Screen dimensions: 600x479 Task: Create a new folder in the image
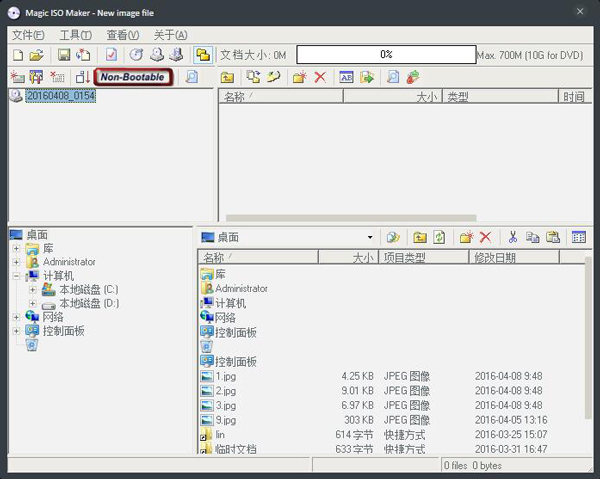tap(300, 77)
